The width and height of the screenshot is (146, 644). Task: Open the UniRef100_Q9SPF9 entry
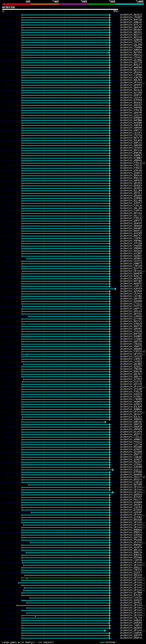tap(131, 85)
